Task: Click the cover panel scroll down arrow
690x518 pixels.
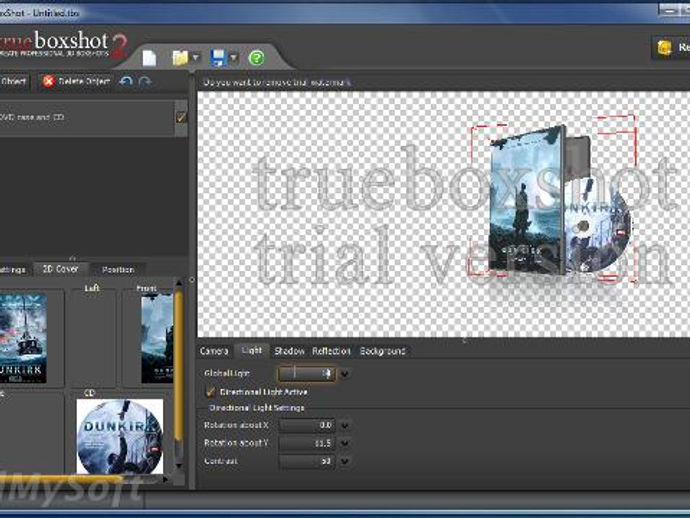Action: 179,466
